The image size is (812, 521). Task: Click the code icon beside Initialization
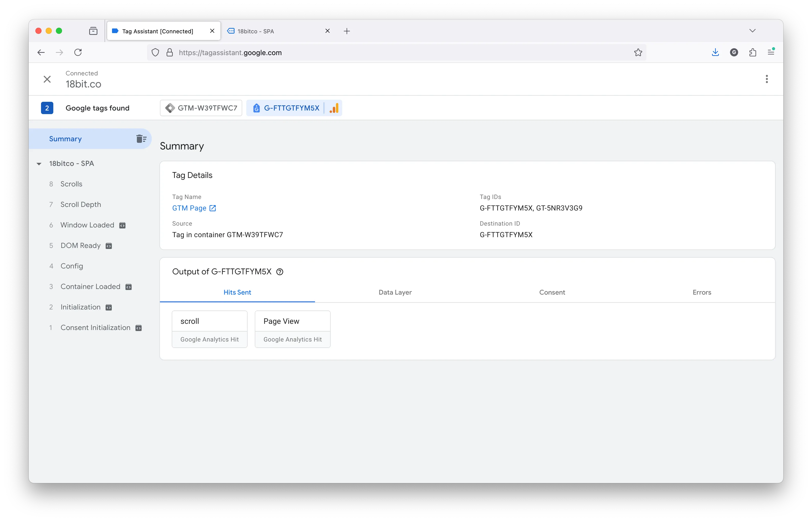[x=109, y=307]
